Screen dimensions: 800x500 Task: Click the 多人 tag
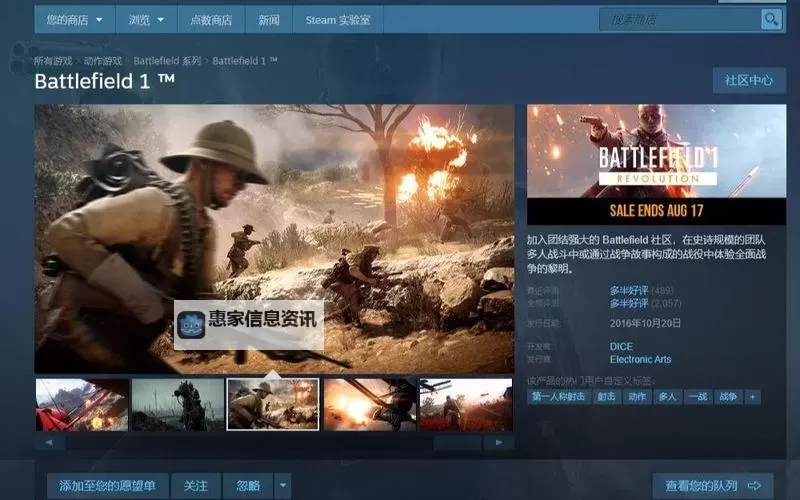667,396
